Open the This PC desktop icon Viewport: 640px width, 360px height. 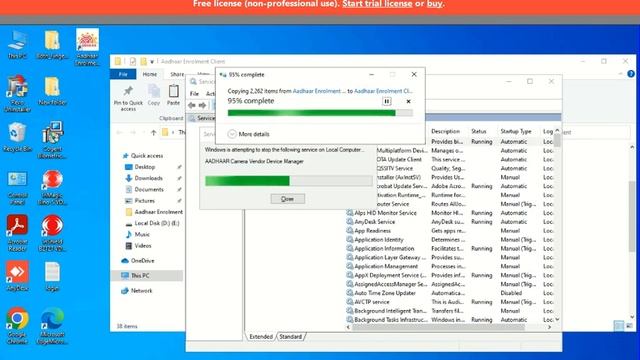[17, 45]
